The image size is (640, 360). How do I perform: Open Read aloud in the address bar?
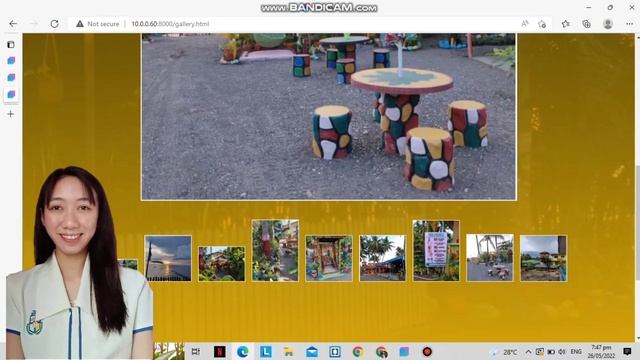coord(525,24)
